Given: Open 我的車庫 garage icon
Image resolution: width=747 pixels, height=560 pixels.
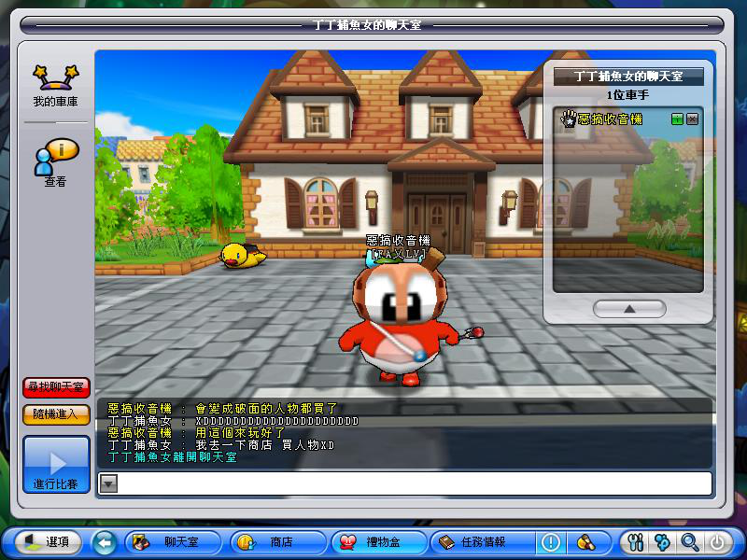Looking at the screenshot, I should [55, 82].
